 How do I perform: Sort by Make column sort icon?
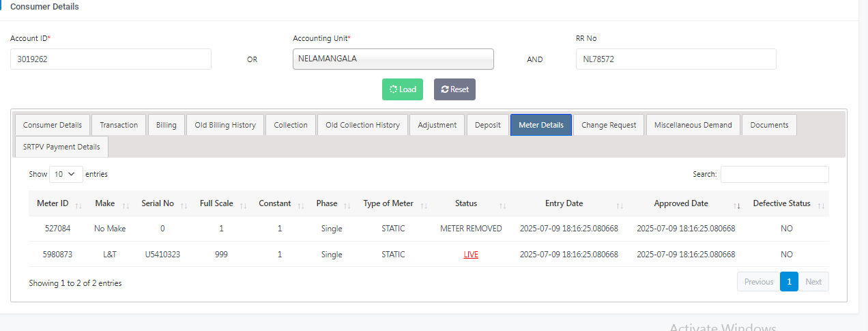(126, 205)
